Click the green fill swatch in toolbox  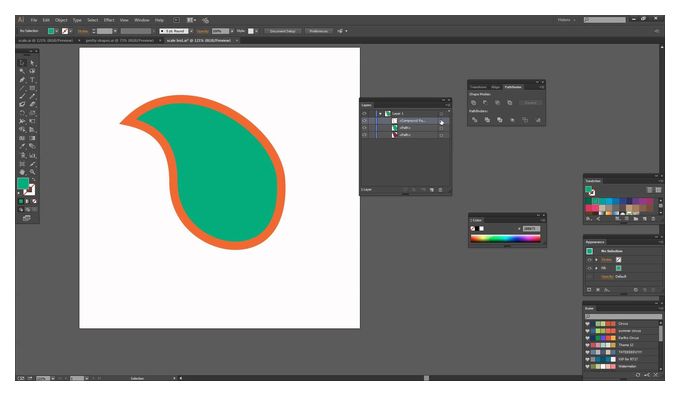(x=23, y=183)
